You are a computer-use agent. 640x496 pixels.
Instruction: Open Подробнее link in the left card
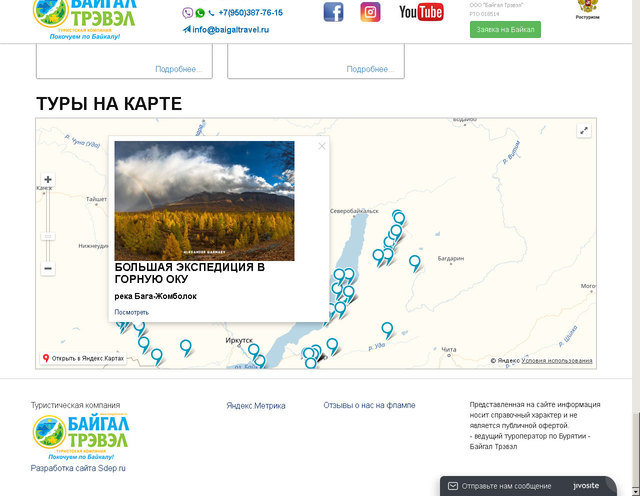(x=178, y=69)
